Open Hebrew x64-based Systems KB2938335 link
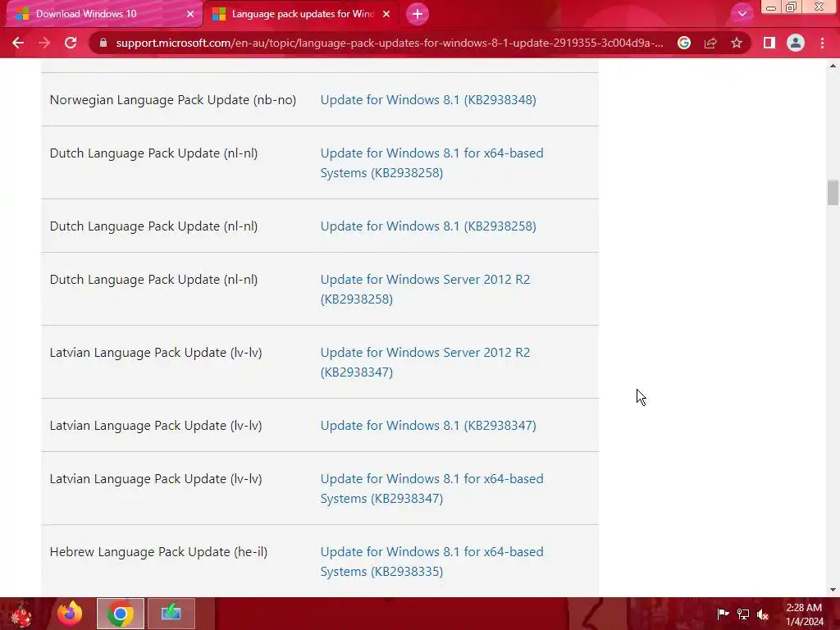 (431, 561)
